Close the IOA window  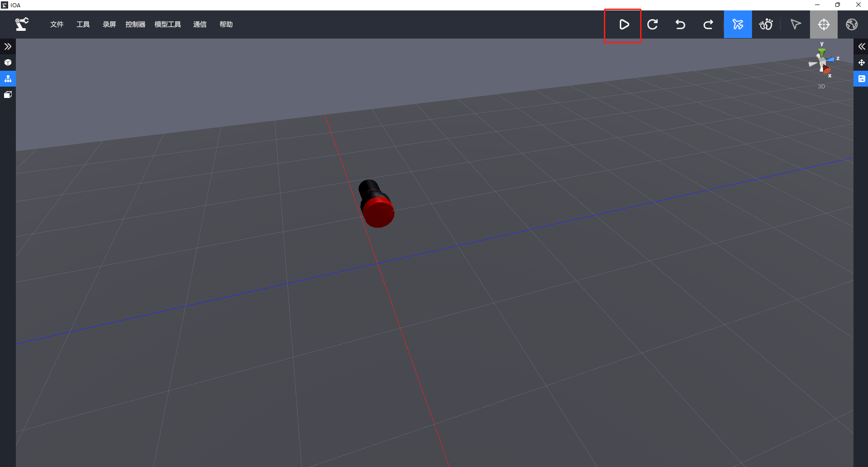858,5
